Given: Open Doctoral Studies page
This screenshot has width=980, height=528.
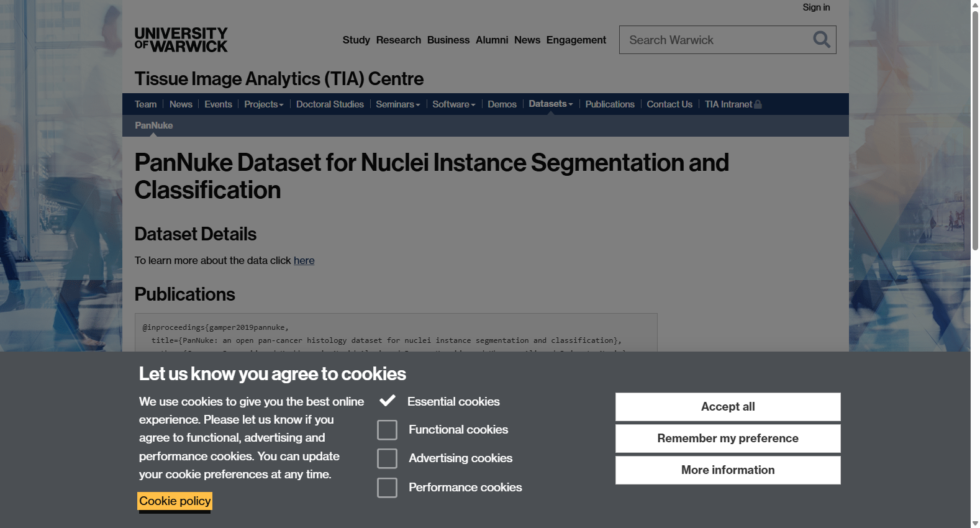Looking at the screenshot, I should [x=330, y=104].
